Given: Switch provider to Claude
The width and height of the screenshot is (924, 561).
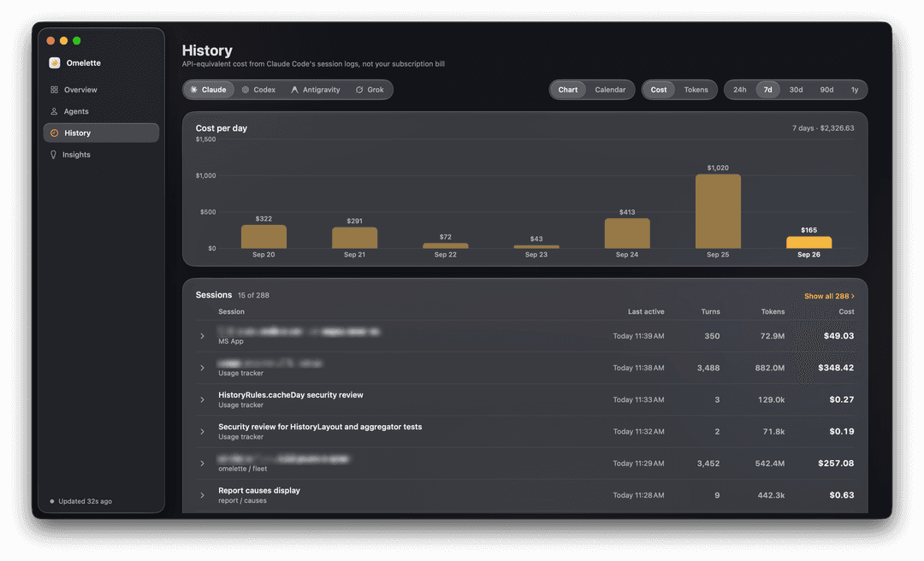Looking at the screenshot, I should [209, 90].
